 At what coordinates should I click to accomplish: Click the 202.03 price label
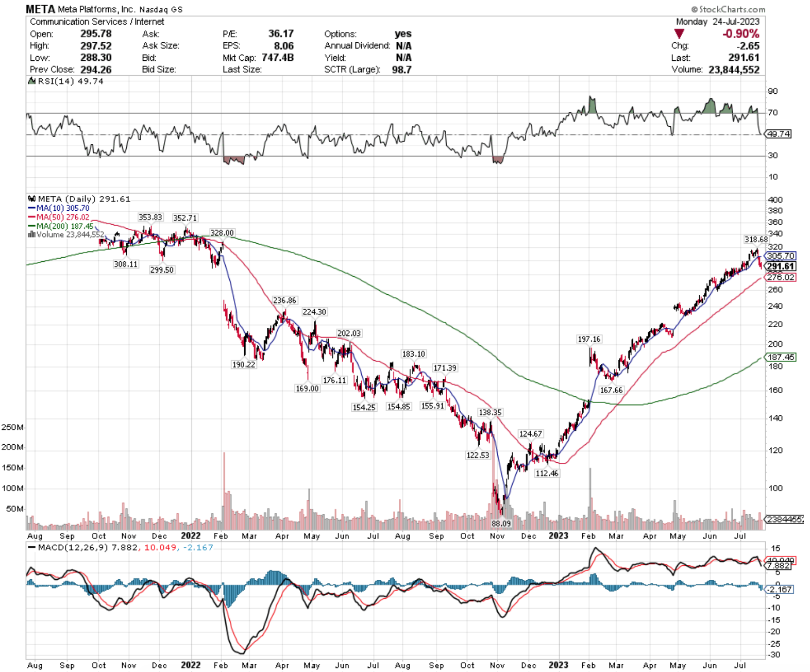(349, 333)
